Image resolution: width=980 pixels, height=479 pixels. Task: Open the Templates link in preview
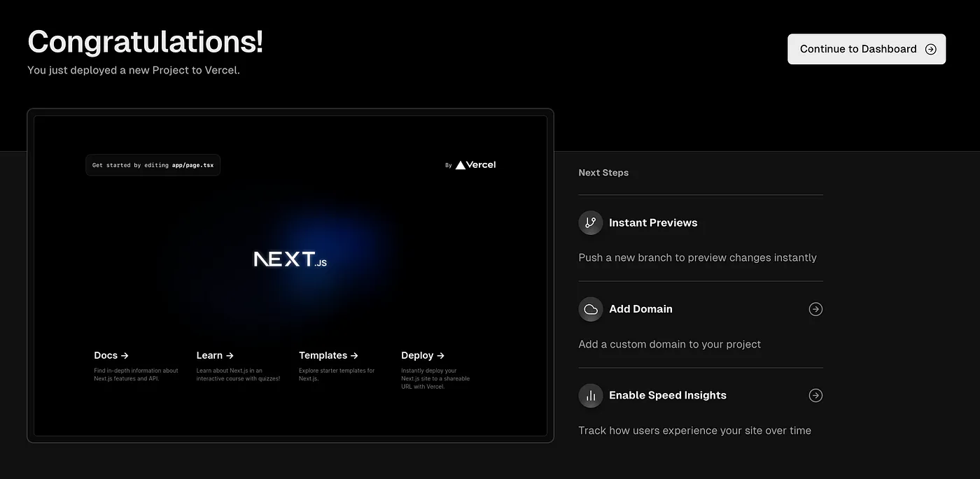[328, 355]
